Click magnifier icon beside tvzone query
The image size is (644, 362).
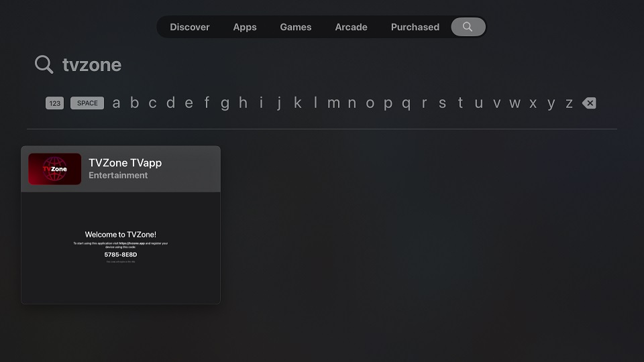pos(44,64)
